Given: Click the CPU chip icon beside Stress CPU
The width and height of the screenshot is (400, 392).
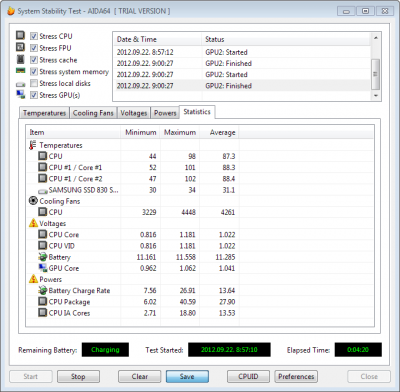Looking at the screenshot, I should [x=21, y=35].
